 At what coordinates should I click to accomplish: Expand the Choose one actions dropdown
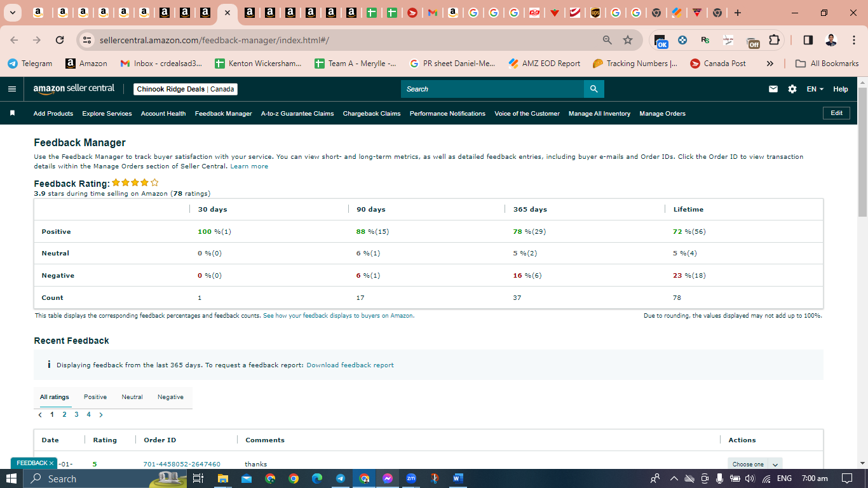(755, 464)
